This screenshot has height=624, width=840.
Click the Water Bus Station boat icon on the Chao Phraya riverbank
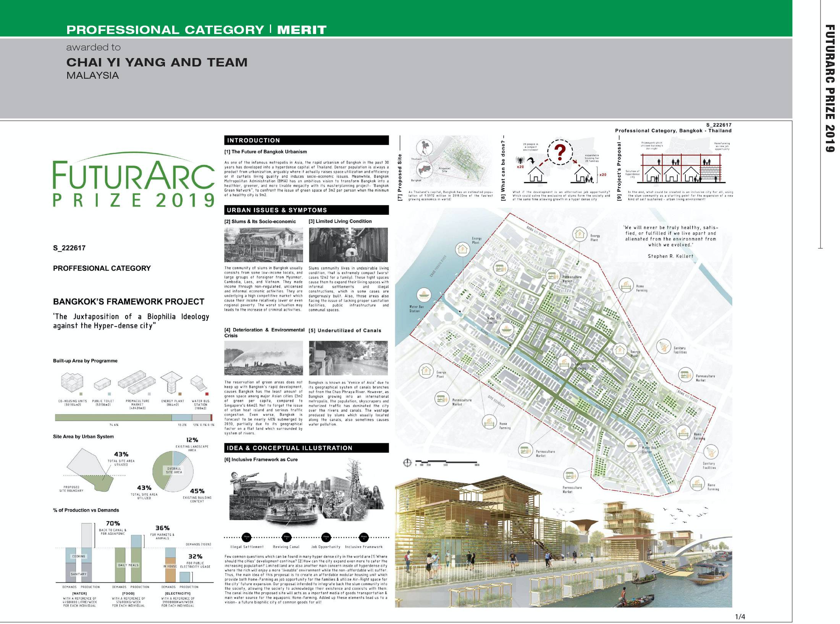[x=423, y=295]
